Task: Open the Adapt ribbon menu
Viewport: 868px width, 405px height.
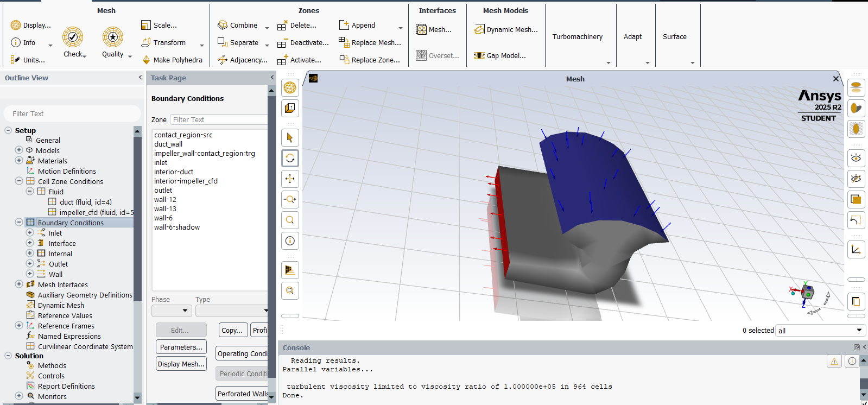Action: click(x=632, y=37)
